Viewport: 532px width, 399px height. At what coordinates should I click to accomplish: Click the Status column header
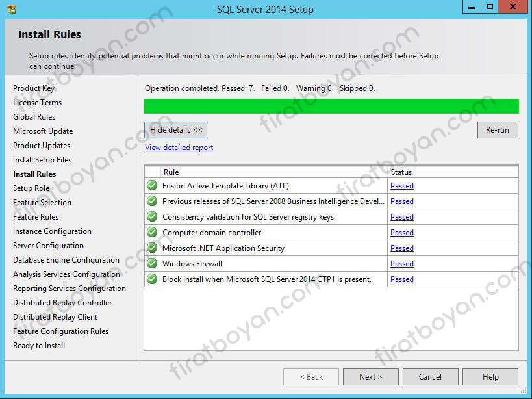point(453,172)
